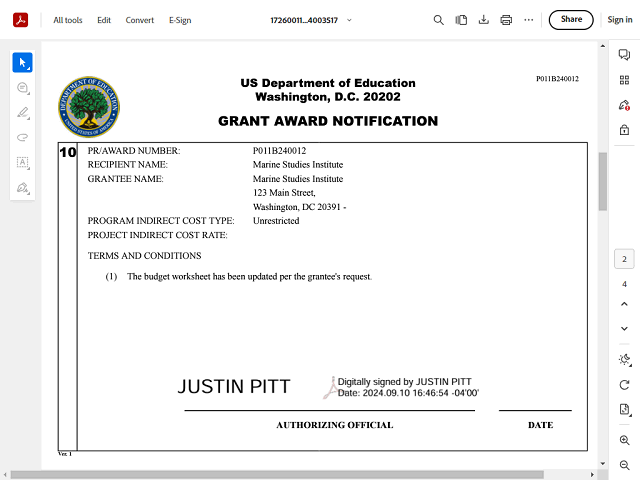Rotate the page clockwise
This screenshot has height=480, width=640.
624,384
